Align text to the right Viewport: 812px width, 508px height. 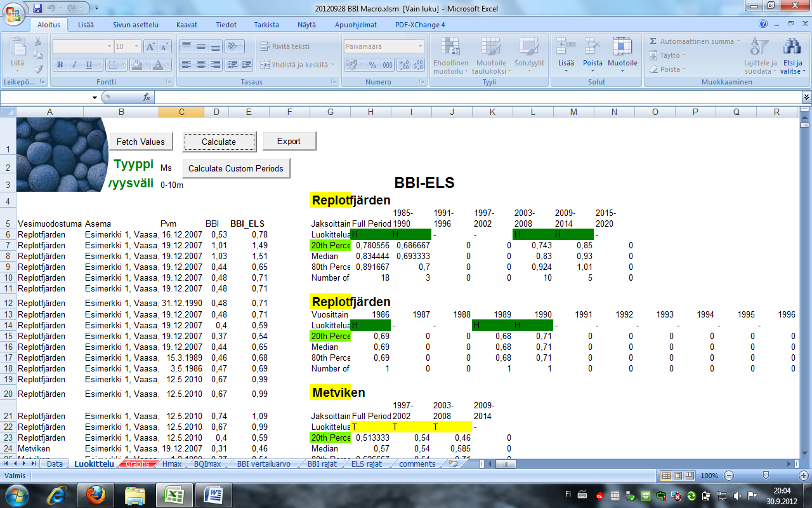click(216, 65)
